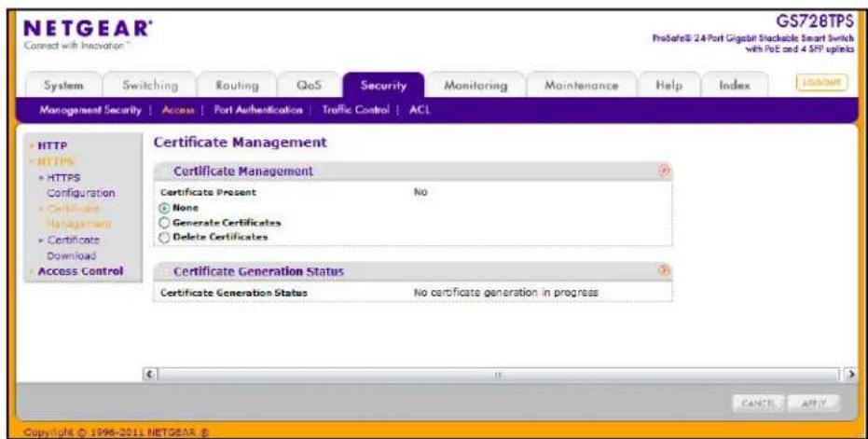The image size is (868, 439).
Task: Click the horizontal scrollbar thumb
Action: pos(498,375)
